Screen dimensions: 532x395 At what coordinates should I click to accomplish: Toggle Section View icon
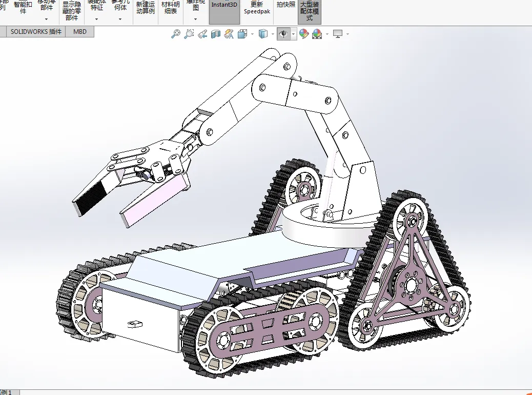[x=215, y=34]
